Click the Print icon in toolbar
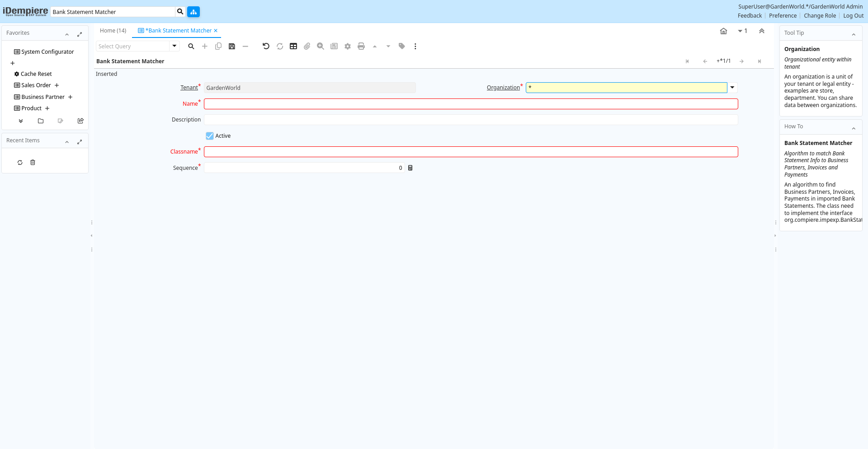 pos(361,47)
